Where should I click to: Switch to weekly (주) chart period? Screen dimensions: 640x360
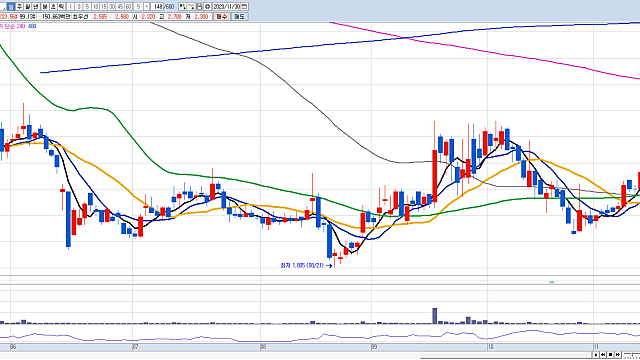19,7
